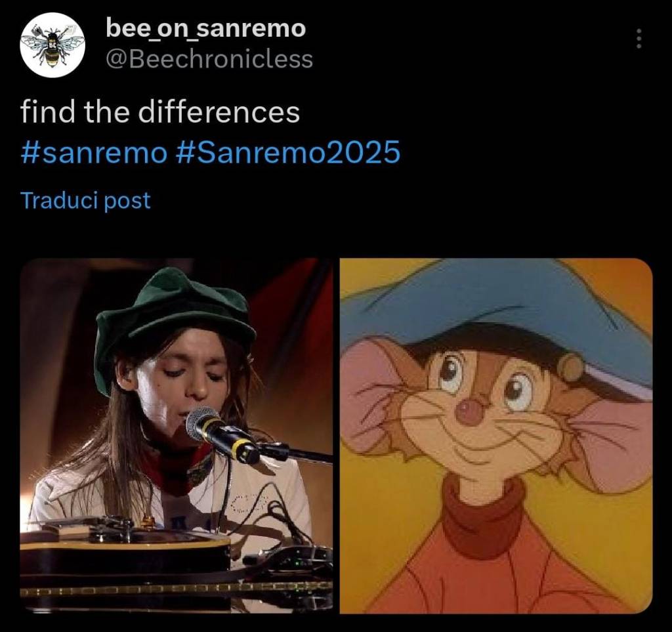Viewport: 672px width, 632px height.
Task: Open the bee profile avatar
Action: point(52,45)
